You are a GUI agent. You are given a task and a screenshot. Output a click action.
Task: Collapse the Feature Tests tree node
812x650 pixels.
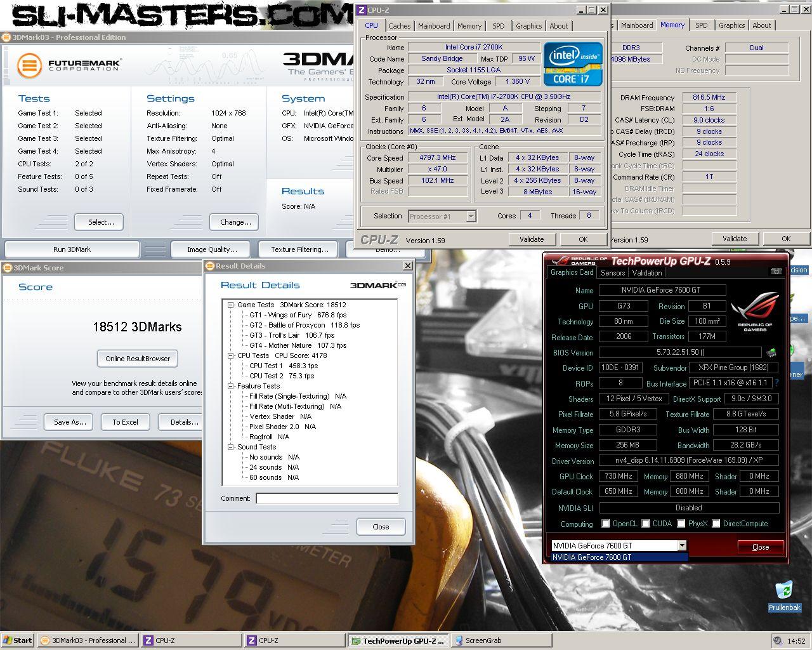point(231,386)
